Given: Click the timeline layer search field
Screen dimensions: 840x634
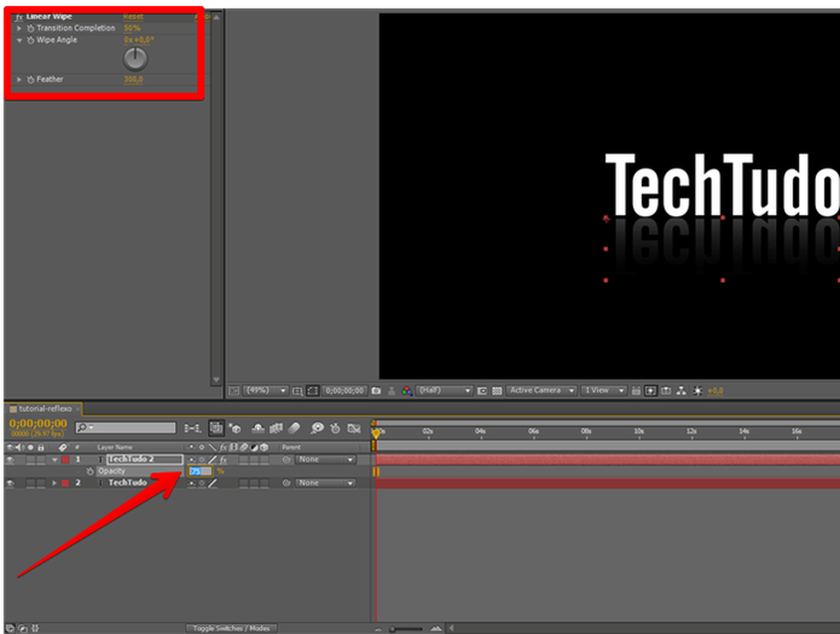Looking at the screenshot, I should (125, 428).
